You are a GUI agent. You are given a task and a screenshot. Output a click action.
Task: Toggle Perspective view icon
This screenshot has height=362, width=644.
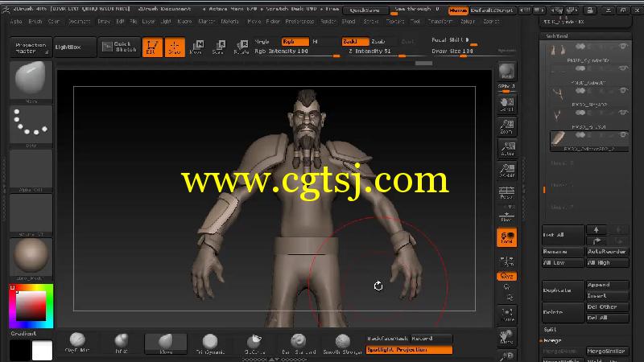[x=507, y=192]
